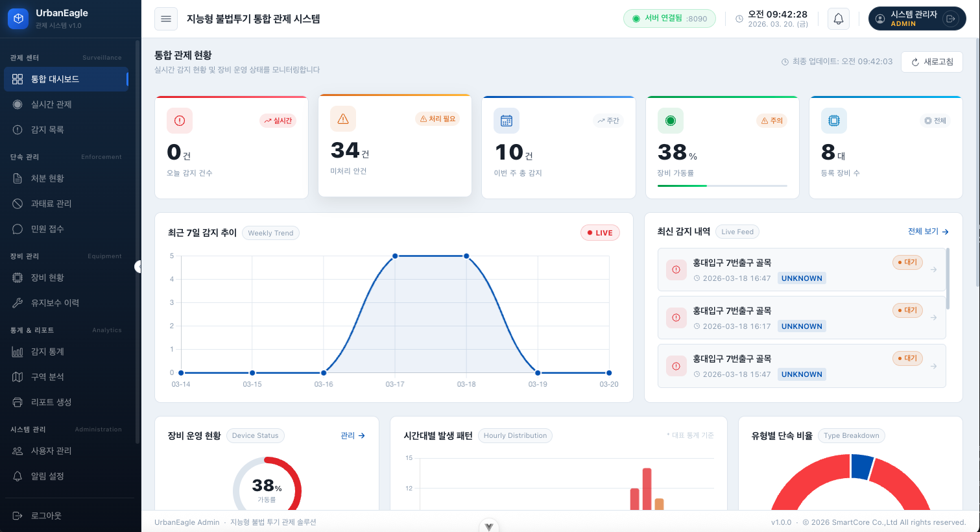Screen dimensions: 980x532
Task: Go to 실시간 관제 page
Action: click(x=66, y=104)
